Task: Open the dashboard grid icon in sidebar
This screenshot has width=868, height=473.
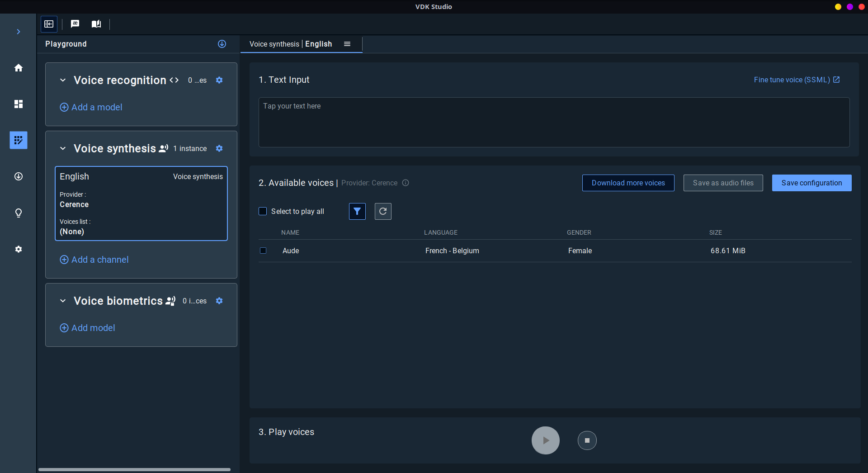Action: pos(19,104)
